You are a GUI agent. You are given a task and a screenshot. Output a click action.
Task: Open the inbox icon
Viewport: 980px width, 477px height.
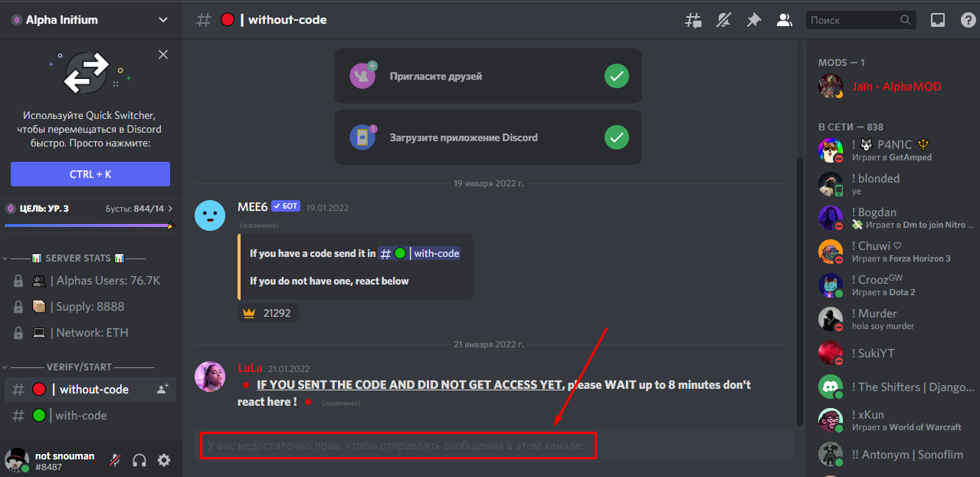coord(938,20)
